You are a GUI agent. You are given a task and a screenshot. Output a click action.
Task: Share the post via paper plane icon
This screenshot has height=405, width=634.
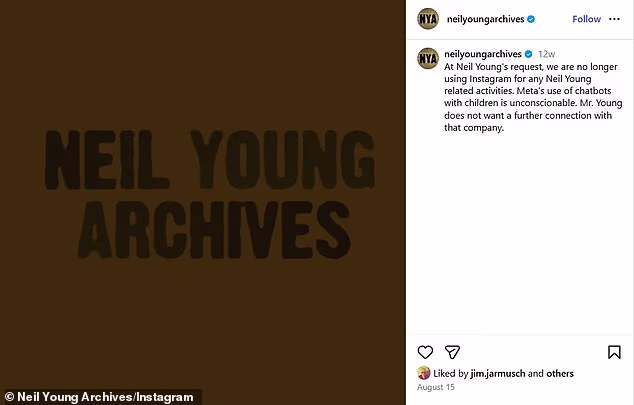pos(452,352)
